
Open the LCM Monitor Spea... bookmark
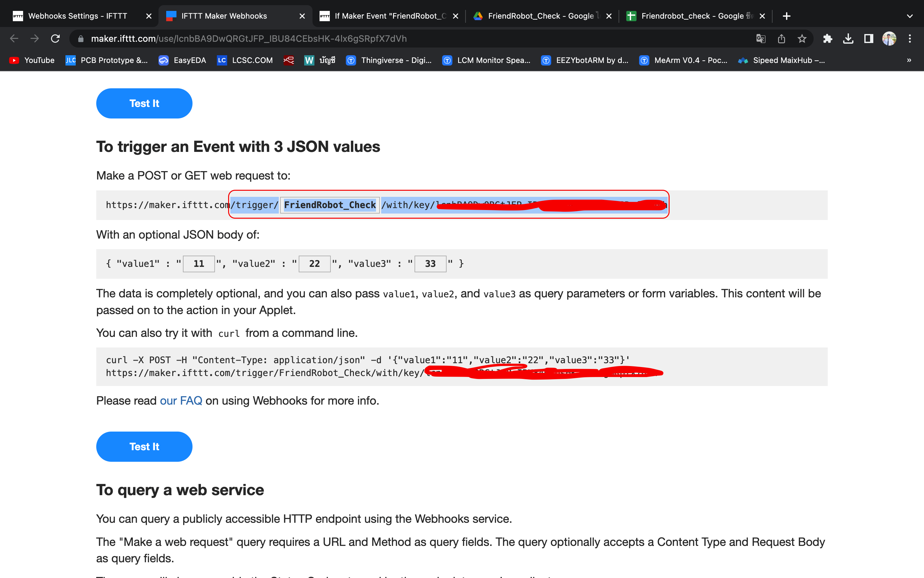(486, 60)
